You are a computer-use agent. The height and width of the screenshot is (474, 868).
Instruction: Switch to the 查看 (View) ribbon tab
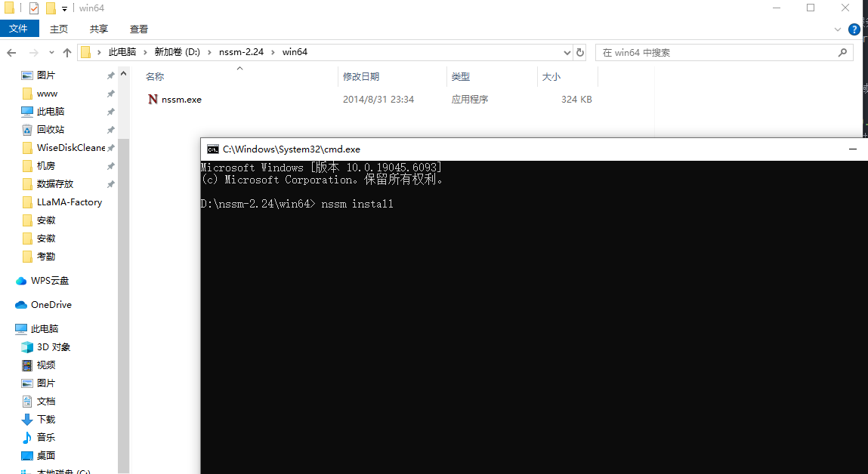pyautogui.click(x=138, y=29)
